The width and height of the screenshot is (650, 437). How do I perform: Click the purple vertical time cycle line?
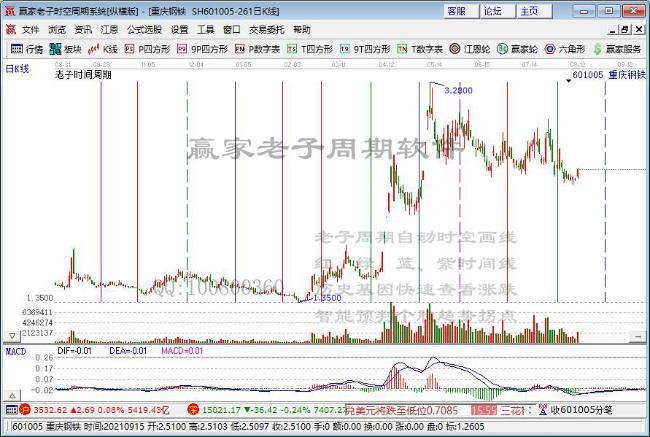pyautogui.click(x=101, y=192)
